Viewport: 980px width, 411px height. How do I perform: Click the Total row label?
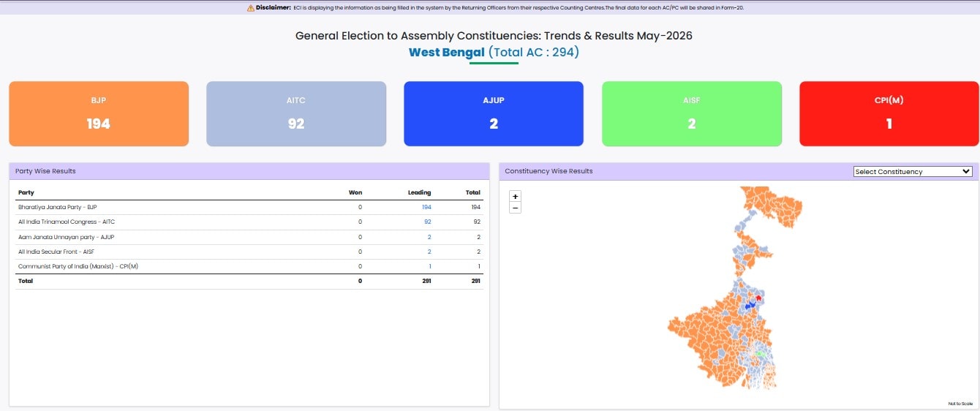coord(26,281)
